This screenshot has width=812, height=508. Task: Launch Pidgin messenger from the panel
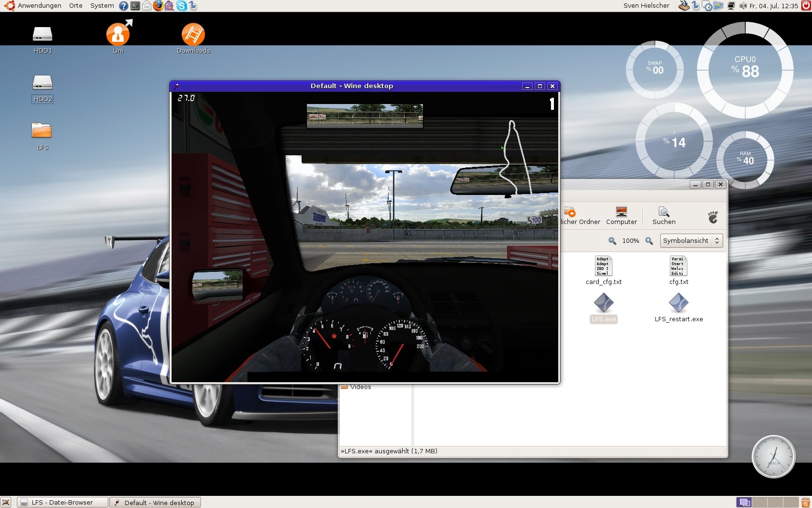tap(169, 6)
